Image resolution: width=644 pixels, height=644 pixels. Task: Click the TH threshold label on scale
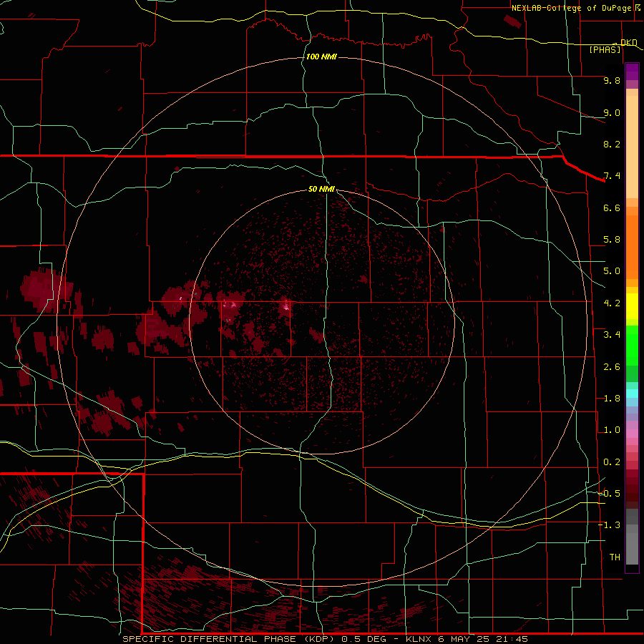[615, 557]
